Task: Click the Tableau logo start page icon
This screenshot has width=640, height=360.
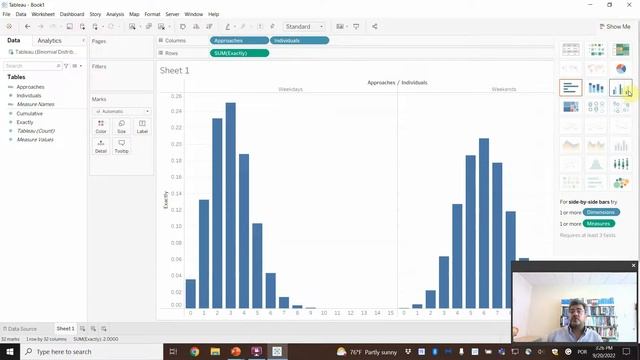Action: (x=9, y=27)
